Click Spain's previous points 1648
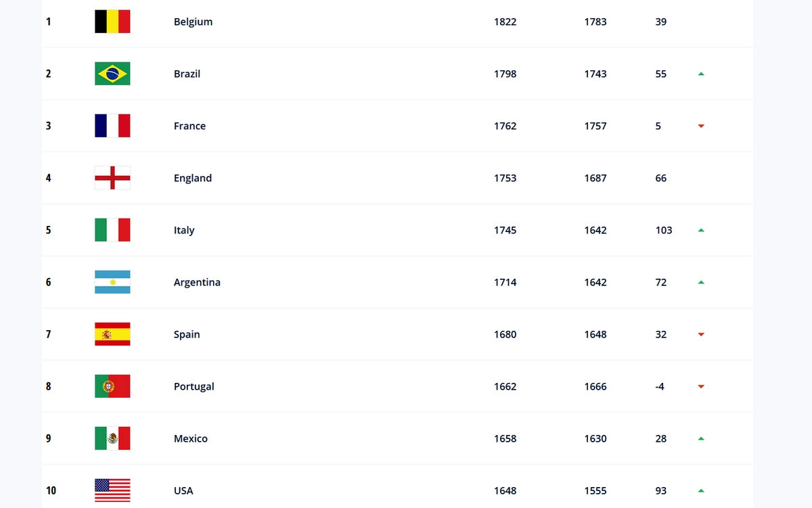The image size is (812, 508). click(595, 334)
